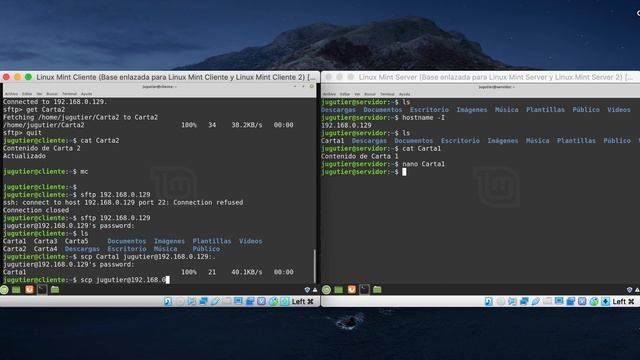Click keyboard capture arrow indicator in Server status bar
The image size is (640, 360).
pos(605,301)
